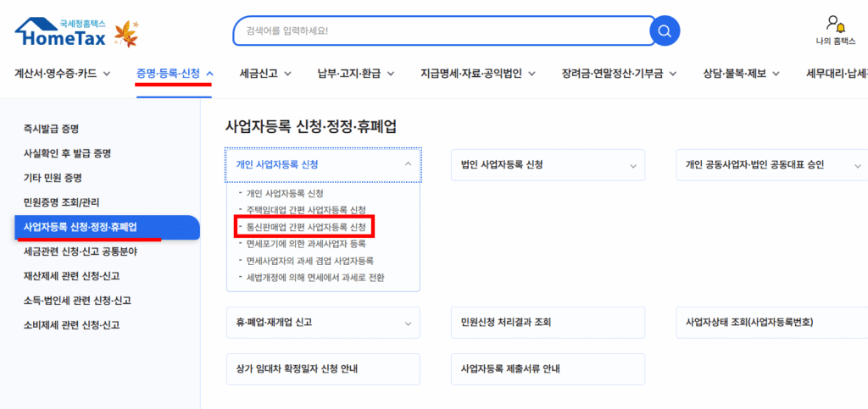868x409 pixels.
Task: Select 사실확인 후 발급 증명
Action: (68, 153)
